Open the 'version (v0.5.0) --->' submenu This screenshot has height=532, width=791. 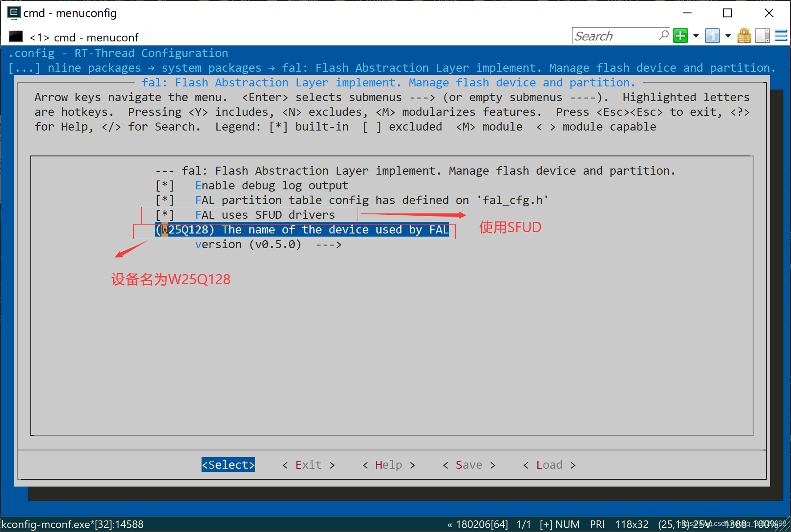coord(268,244)
